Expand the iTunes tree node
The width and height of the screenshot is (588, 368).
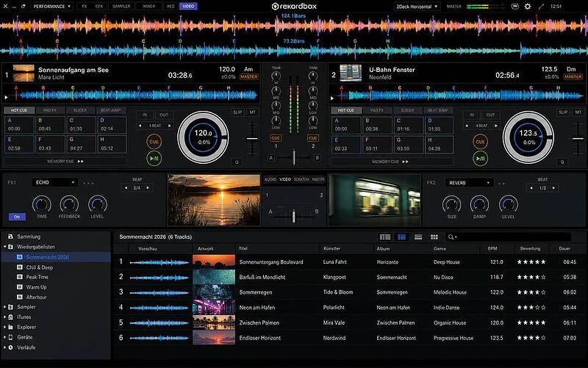5,317
